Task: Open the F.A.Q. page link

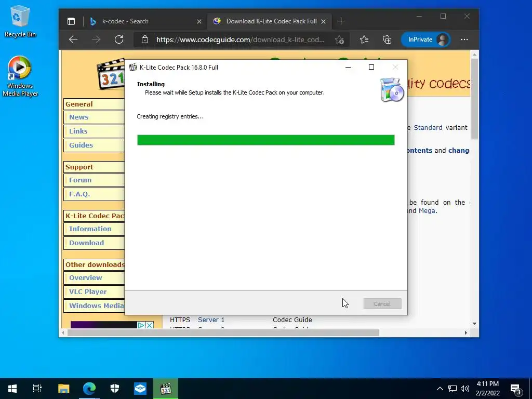Action: click(x=79, y=194)
